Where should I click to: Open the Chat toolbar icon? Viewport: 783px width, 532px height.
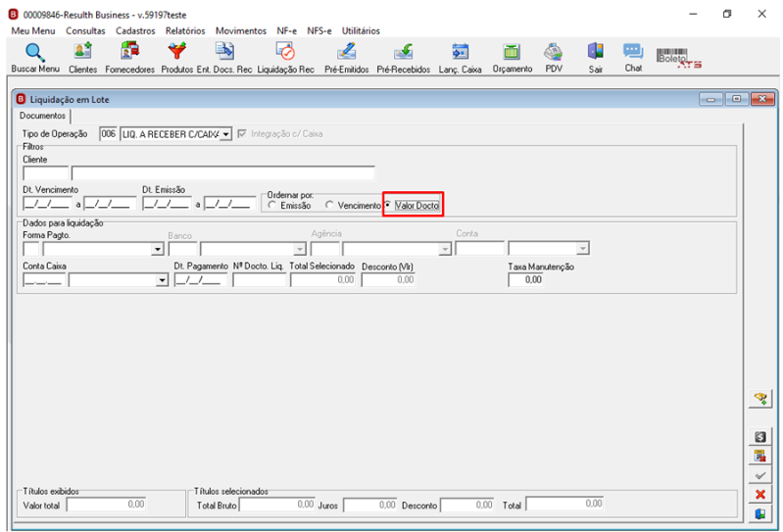point(633,51)
